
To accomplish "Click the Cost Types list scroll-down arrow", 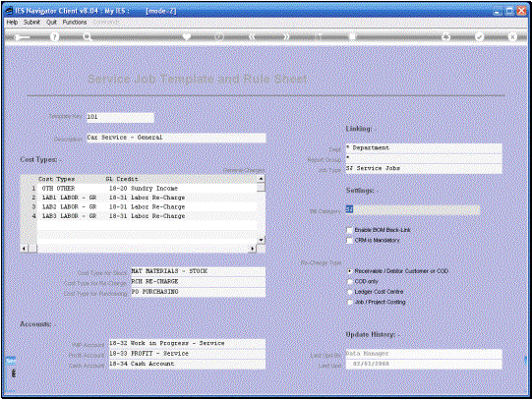I will tap(261, 240).
